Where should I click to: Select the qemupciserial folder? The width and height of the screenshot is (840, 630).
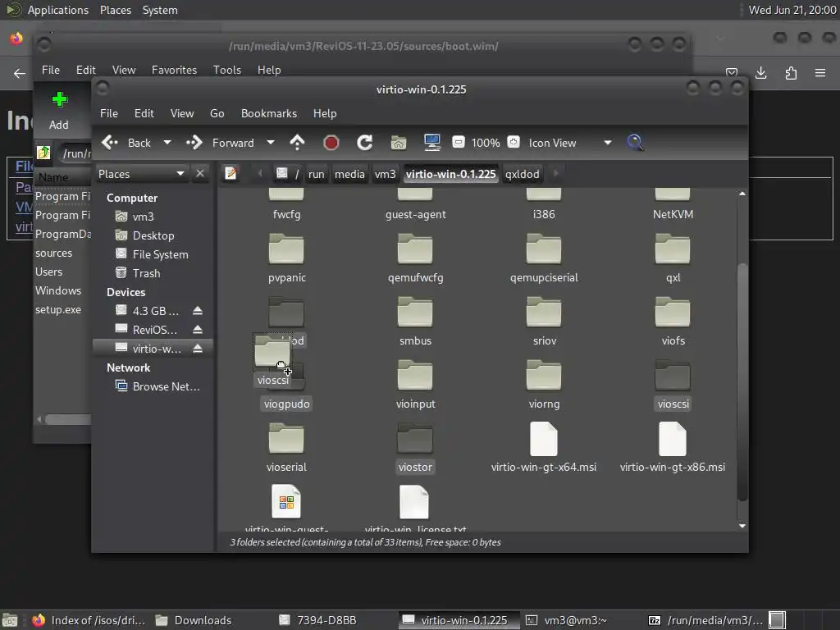(544, 258)
